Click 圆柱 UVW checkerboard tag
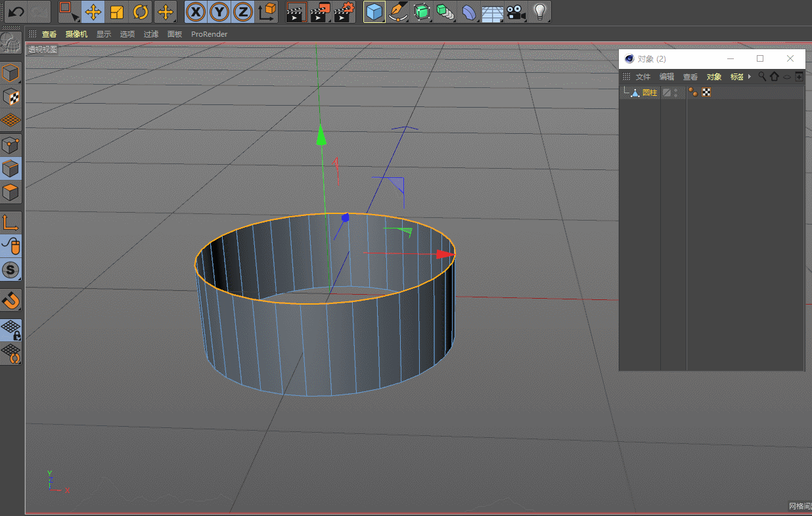Viewport: 812px width, 516px height. pos(706,93)
